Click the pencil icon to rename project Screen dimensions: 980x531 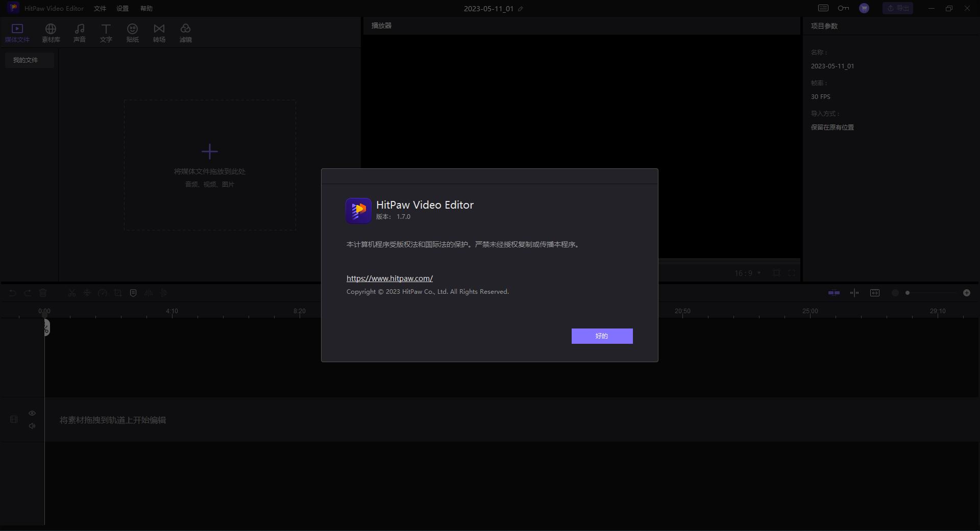point(521,9)
